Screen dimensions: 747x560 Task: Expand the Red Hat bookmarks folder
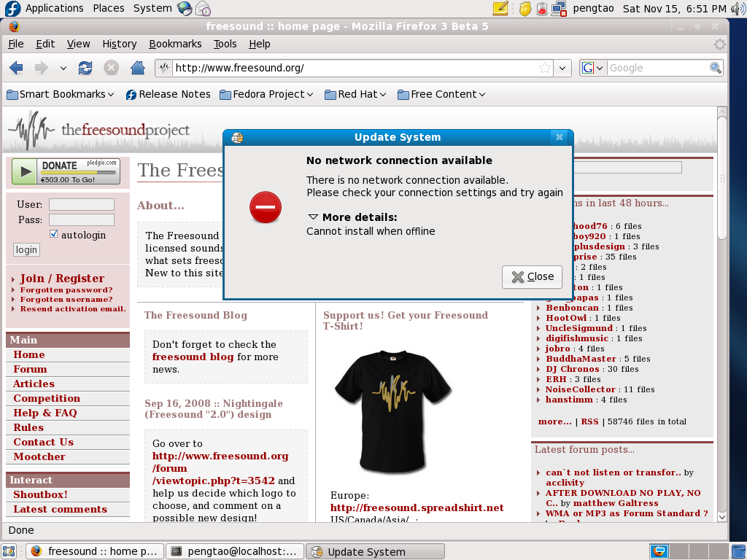pyautogui.click(x=355, y=94)
